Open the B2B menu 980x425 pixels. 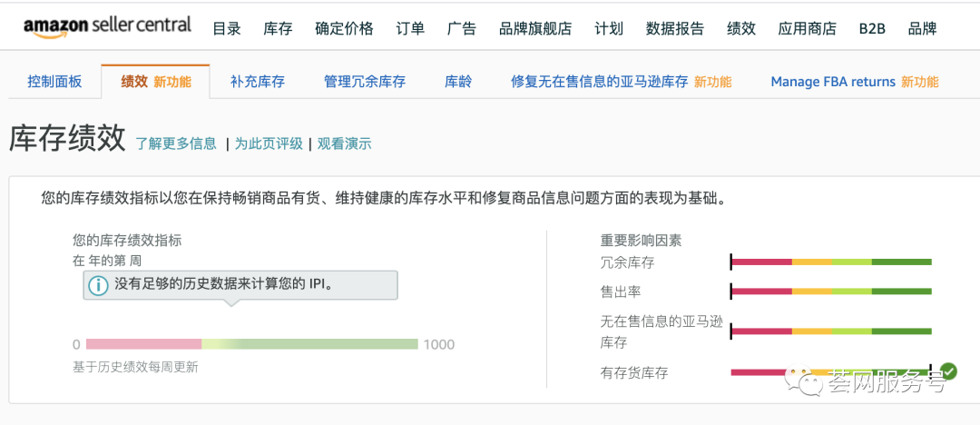pyautogui.click(x=872, y=28)
